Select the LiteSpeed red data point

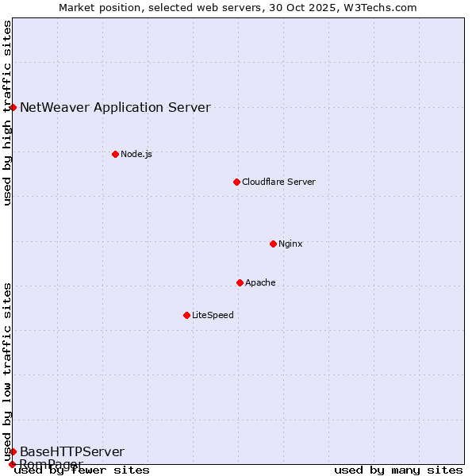[x=186, y=315]
